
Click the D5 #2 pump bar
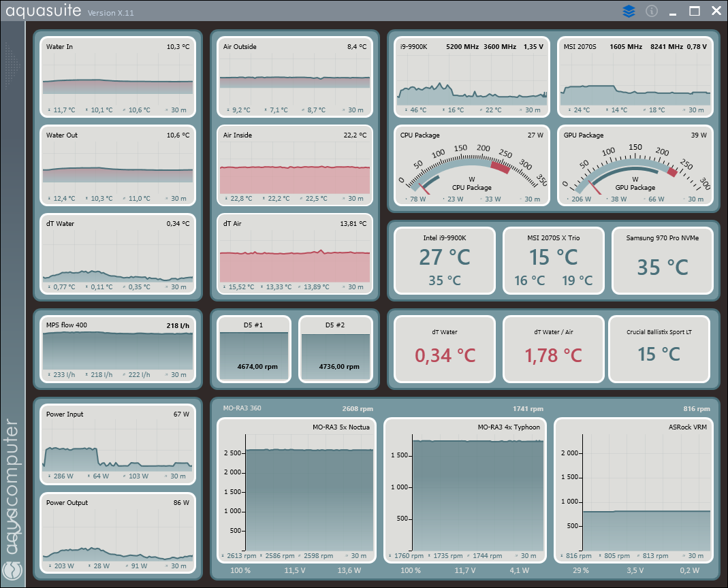click(x=336, y=349)
